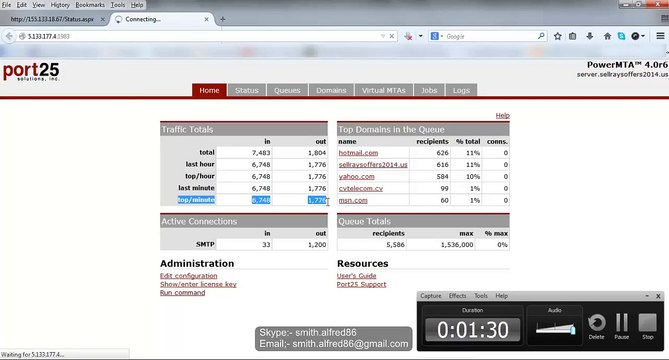
Task: Stop the screen recording
Action: 648,327
